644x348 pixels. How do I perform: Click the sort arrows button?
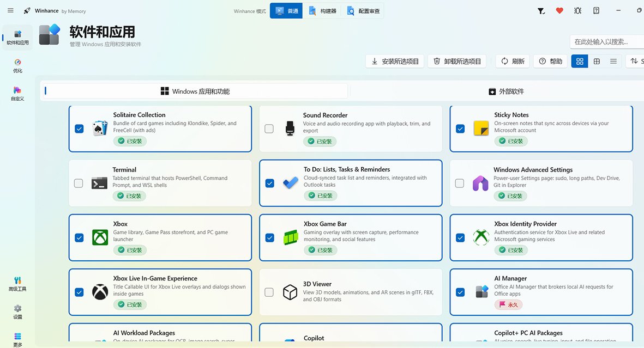(635, 61)
